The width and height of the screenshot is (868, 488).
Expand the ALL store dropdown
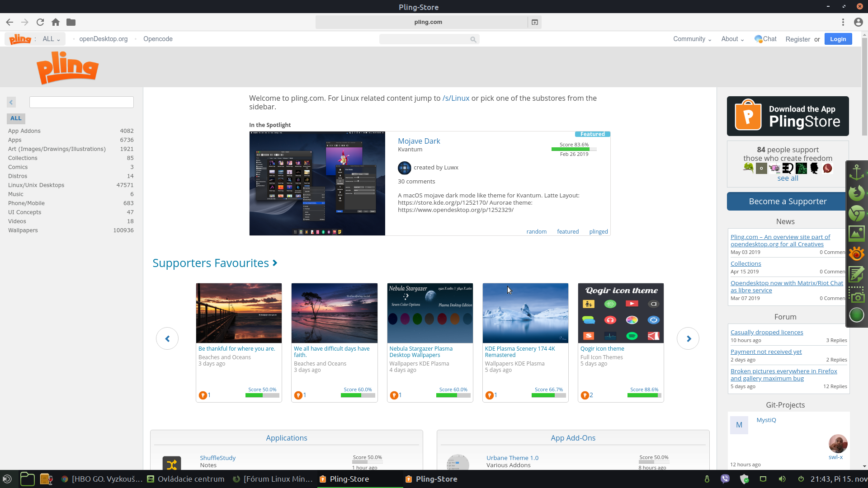[x=51, y=39]
